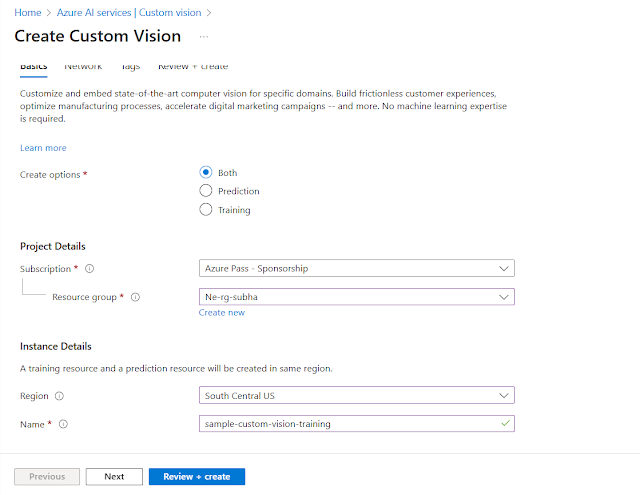640x495 pixels.
Task: Switch to the Tags tab
Action: pos(130,67)
